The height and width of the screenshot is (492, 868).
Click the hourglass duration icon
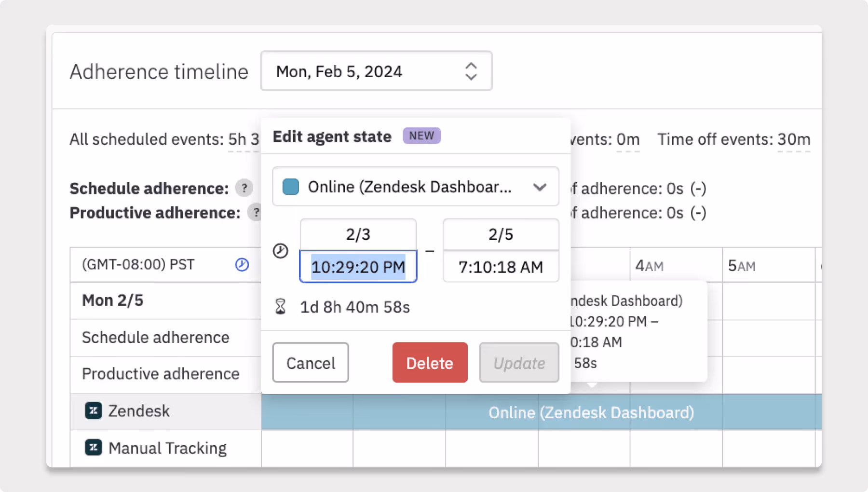(280, 307)
